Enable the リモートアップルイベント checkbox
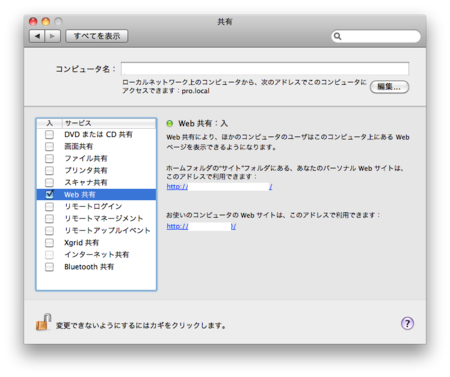 (x=49, y=230)
